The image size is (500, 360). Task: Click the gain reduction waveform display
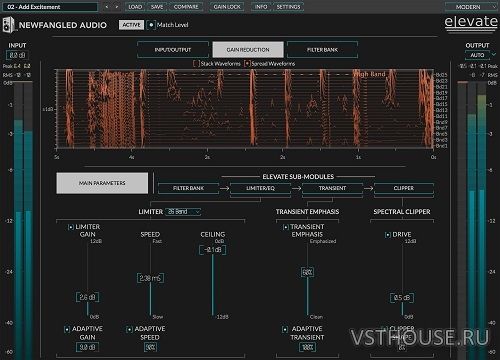click(x=245, y=108)
